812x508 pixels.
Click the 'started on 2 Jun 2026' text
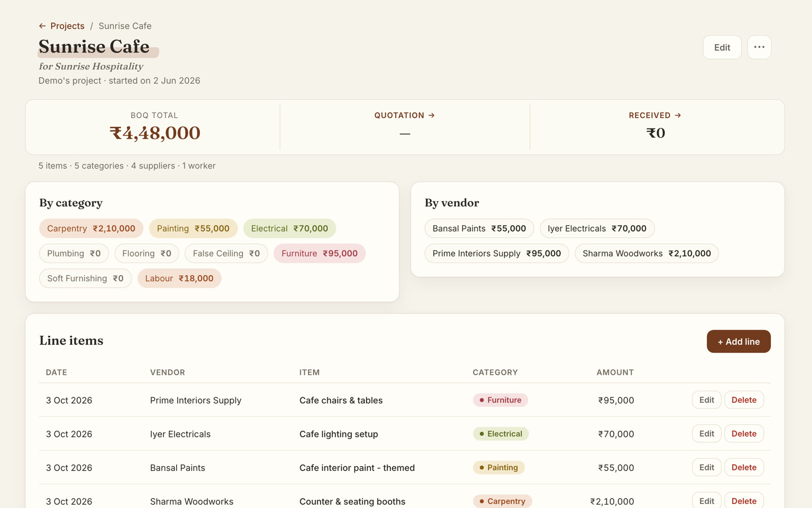tap(154, 81)
